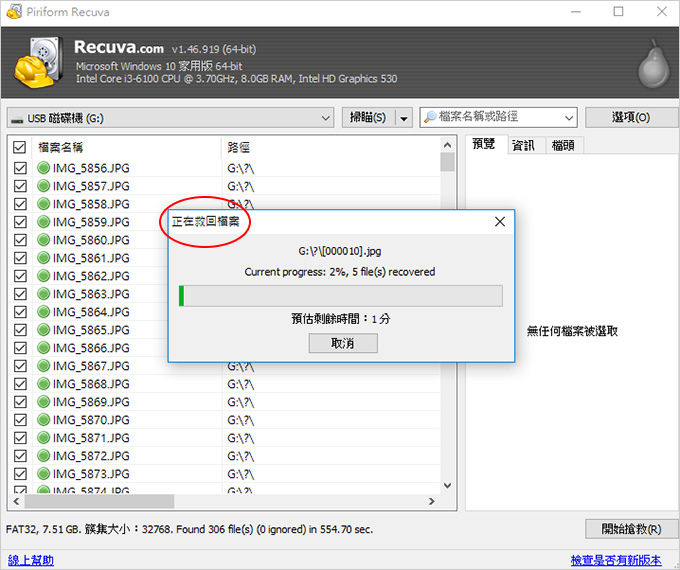This screenshot has width=680, height=570.
Task: Expand the scan button arrow menu
Action: (404, 118)
